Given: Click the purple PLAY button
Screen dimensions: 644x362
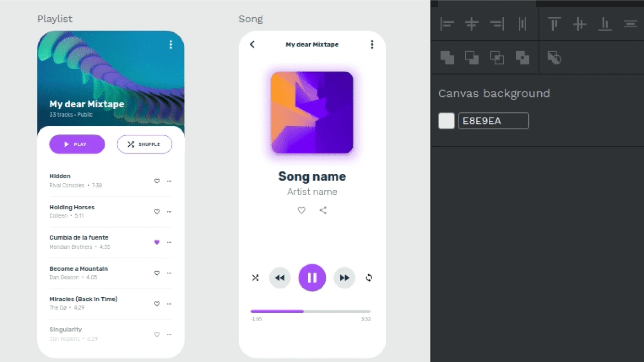Looking at the screenshot, I should [77, 144].
